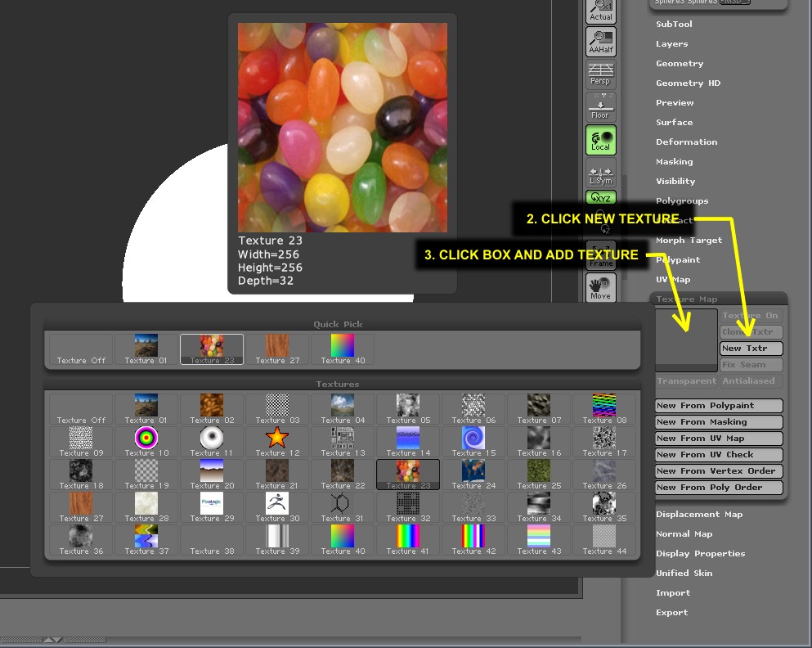Select Texture 15 blue spiral

(x=473, y=441)
